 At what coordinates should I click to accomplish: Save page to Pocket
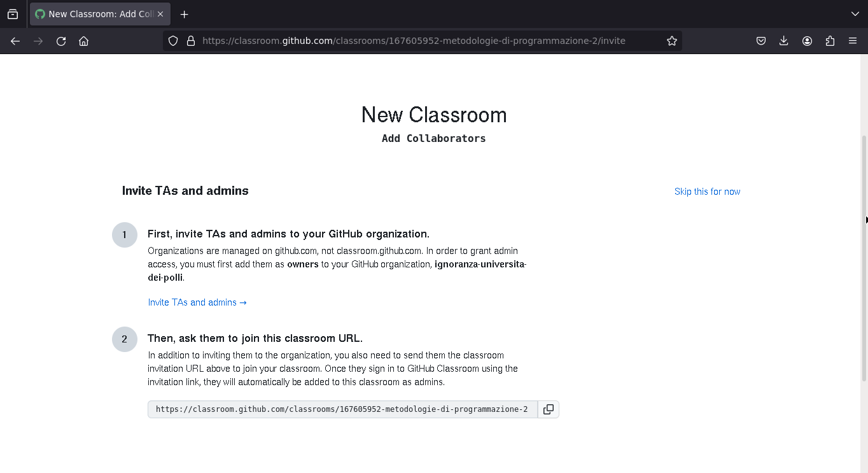click(x=761, y=41)
